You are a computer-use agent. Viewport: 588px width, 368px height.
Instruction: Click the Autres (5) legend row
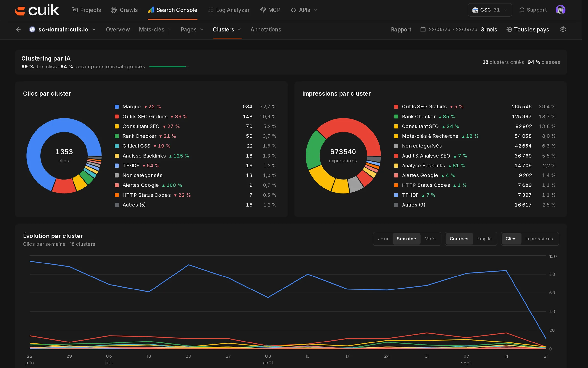pos(196,205)
